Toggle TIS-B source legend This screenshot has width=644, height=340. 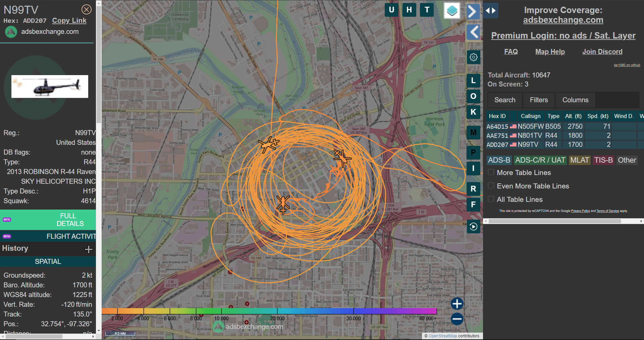(603, 160)
